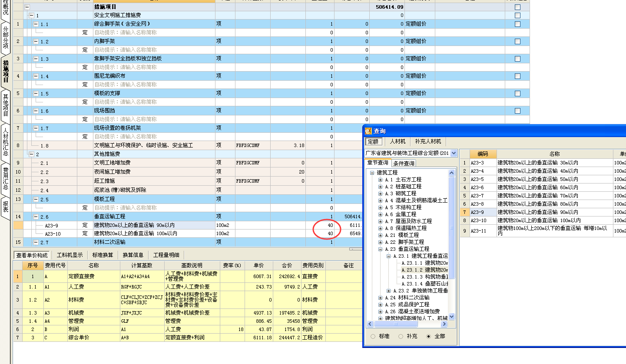Click quantity cell 40 for A23-10 row

pos(320,233)
